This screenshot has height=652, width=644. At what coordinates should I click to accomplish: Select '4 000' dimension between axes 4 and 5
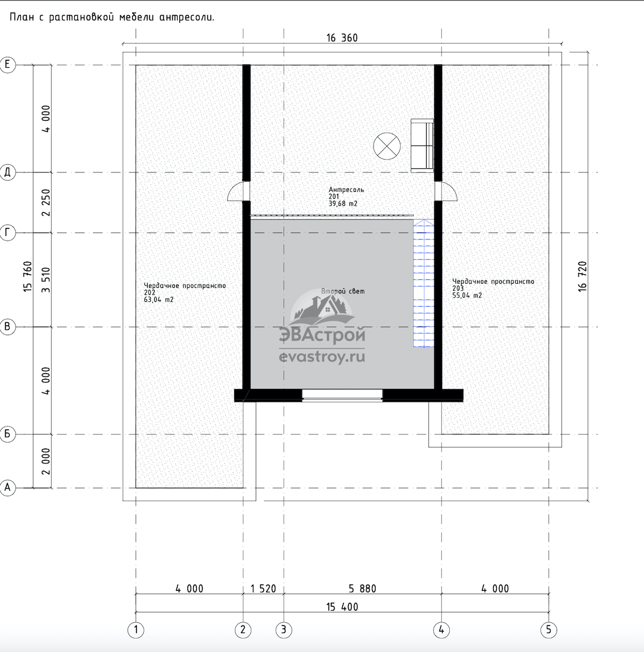[495, 589]
